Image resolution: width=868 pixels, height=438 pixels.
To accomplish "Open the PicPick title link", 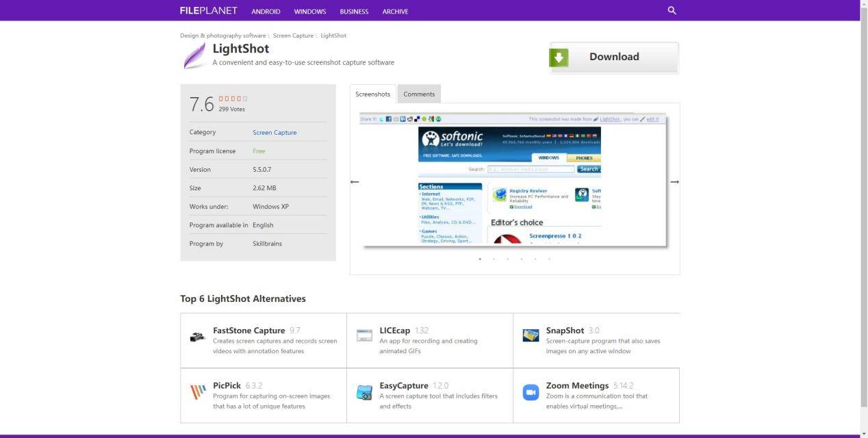I will click(x=227, y=386).
